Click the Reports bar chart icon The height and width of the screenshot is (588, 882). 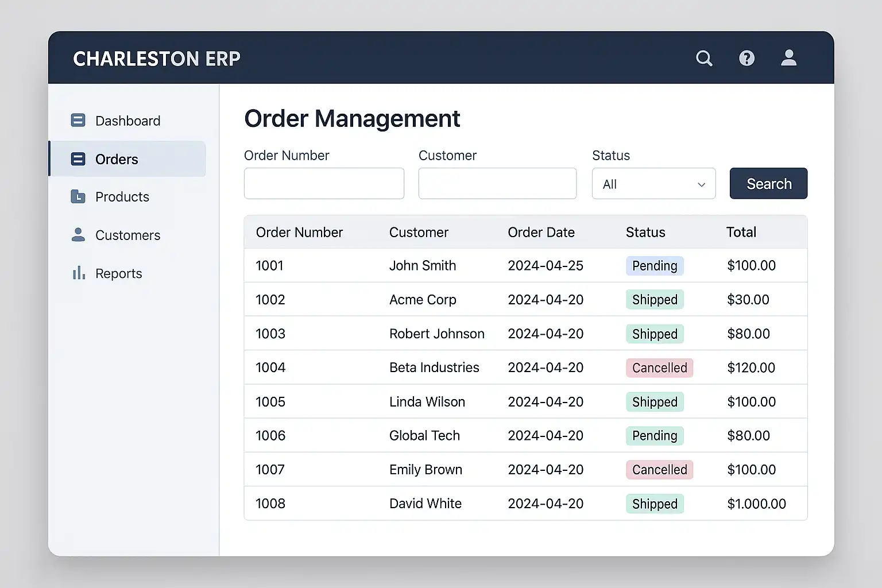click(x=78, y=273)
